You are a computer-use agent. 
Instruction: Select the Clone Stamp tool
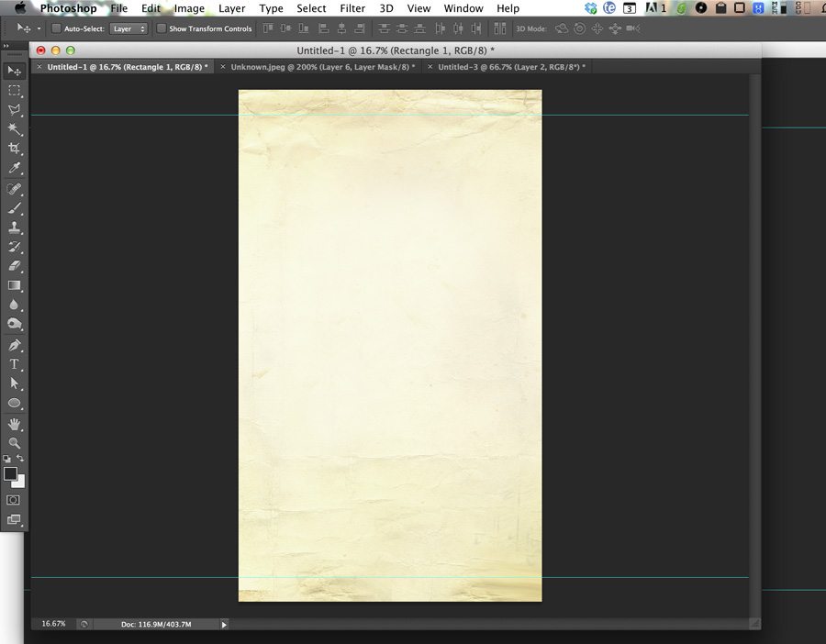click(x=14, y=228)
